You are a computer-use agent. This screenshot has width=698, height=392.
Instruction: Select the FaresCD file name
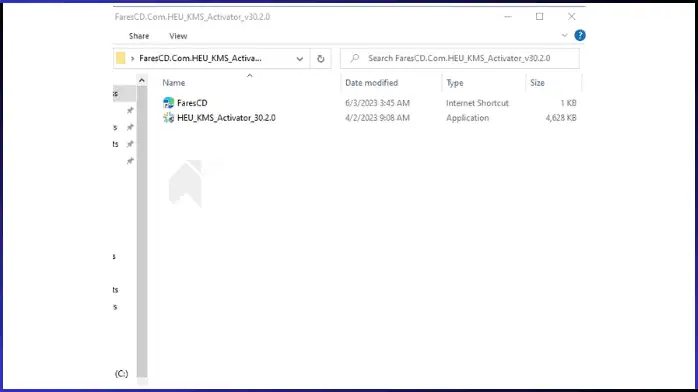pyautogui.click(x=192, y=103)
